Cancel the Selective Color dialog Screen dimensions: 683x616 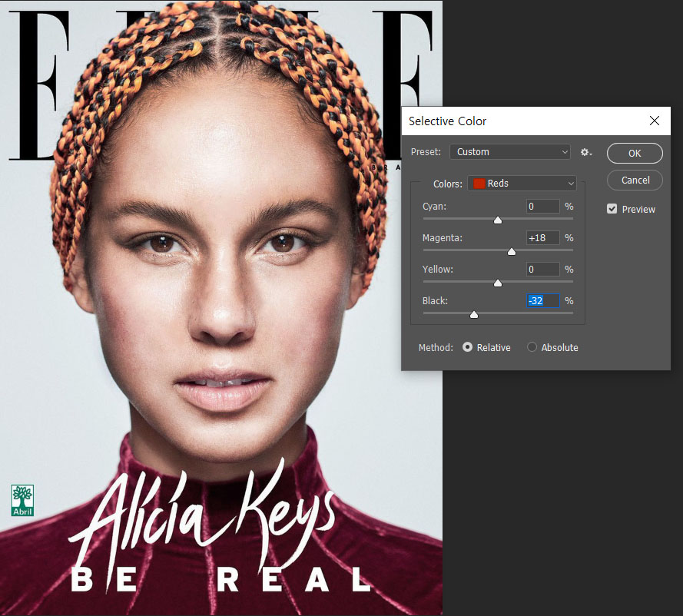point(635,180)
